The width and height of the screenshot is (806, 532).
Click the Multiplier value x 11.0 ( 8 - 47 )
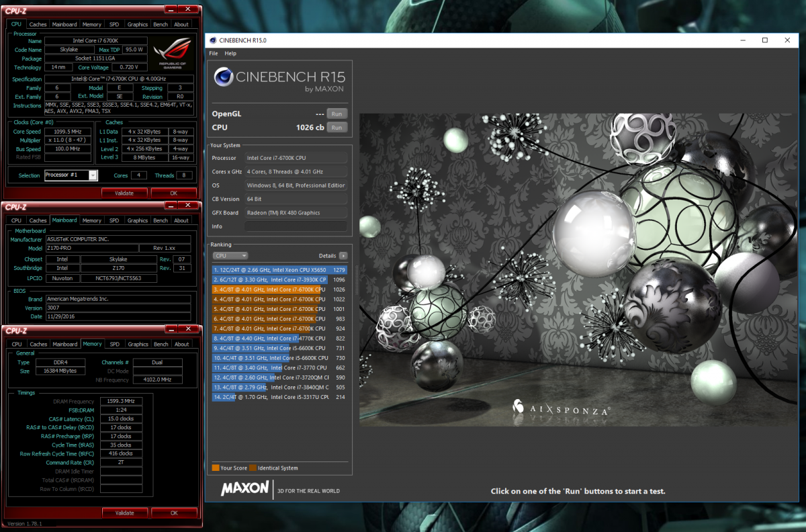click(69, 140)
